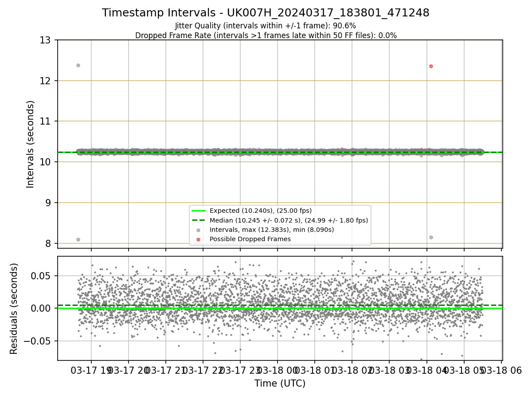
Task: Click legend entry 'Median (10.245 +/- 0.072 s)'
Action: point(289,220)
